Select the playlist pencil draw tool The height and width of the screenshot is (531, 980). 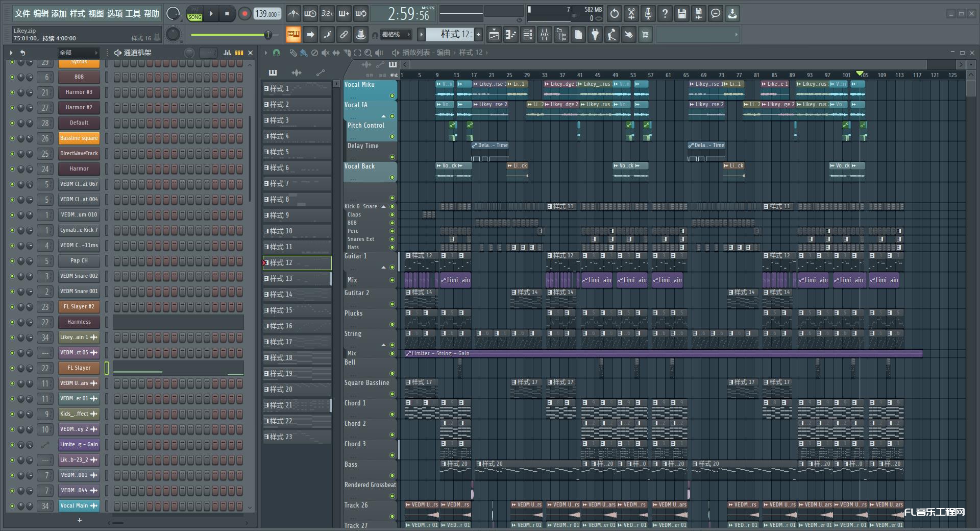pos(293,53)
